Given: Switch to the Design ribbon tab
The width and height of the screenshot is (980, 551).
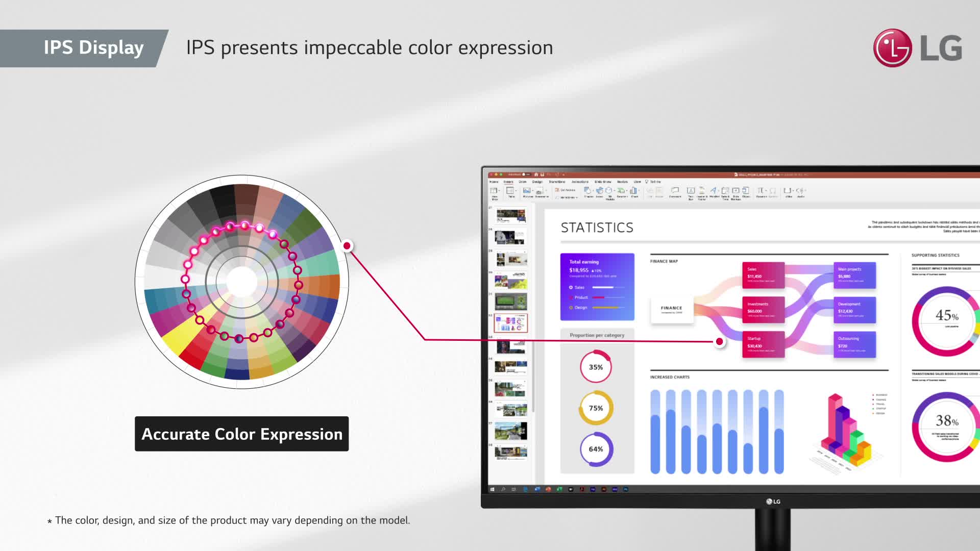Looking at the screenshot, I should [537, 182].
